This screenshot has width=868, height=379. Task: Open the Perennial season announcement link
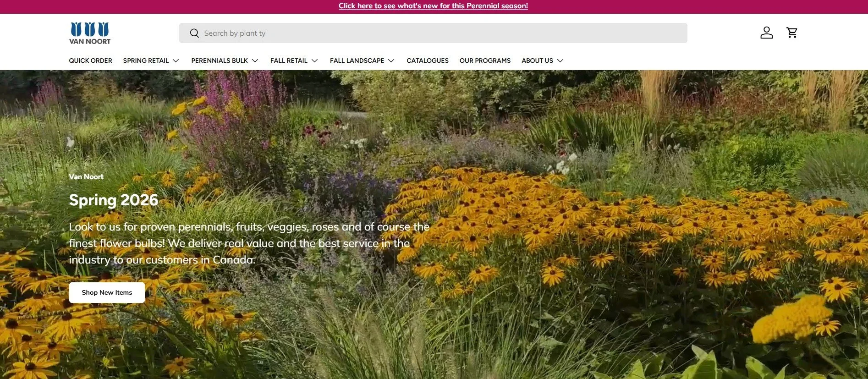pos(433,6)
